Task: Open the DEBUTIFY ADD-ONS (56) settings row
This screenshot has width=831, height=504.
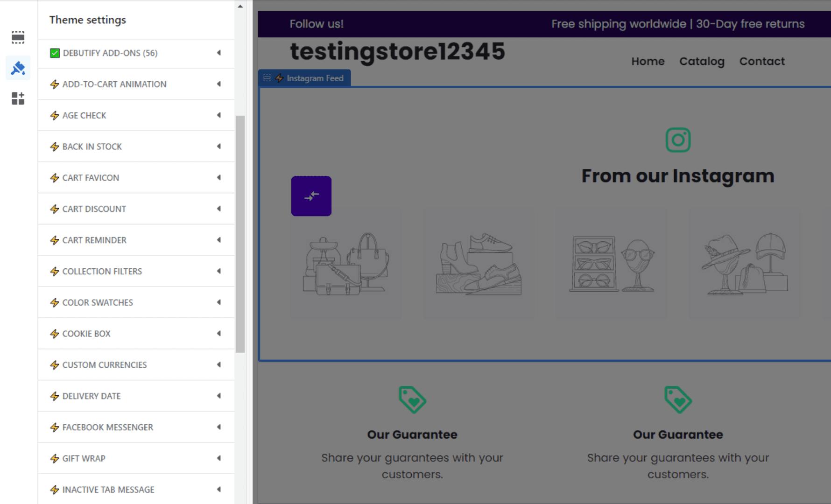Action: coord(136,53)
